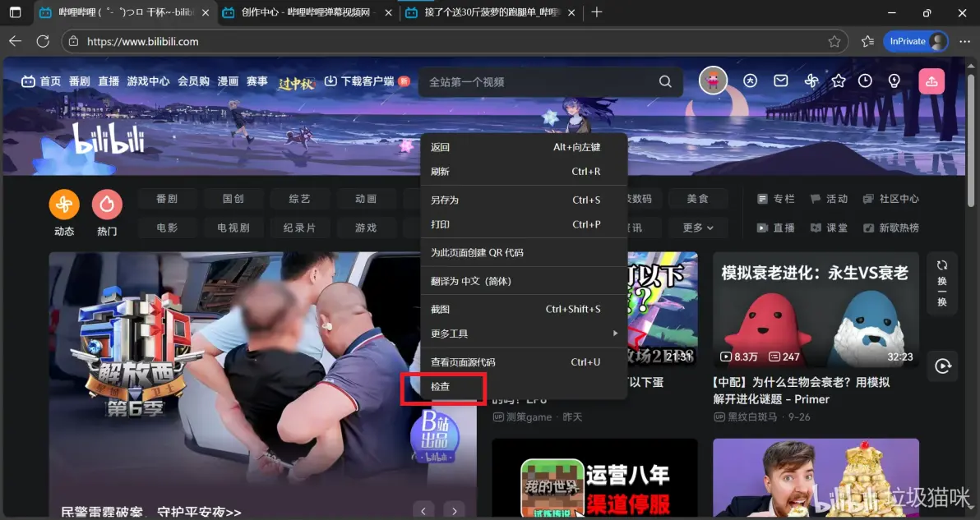Open the 模拟衰老进化 video thumbnail
980x520 pixels.
pyautogui.click(x=816, y=310)
